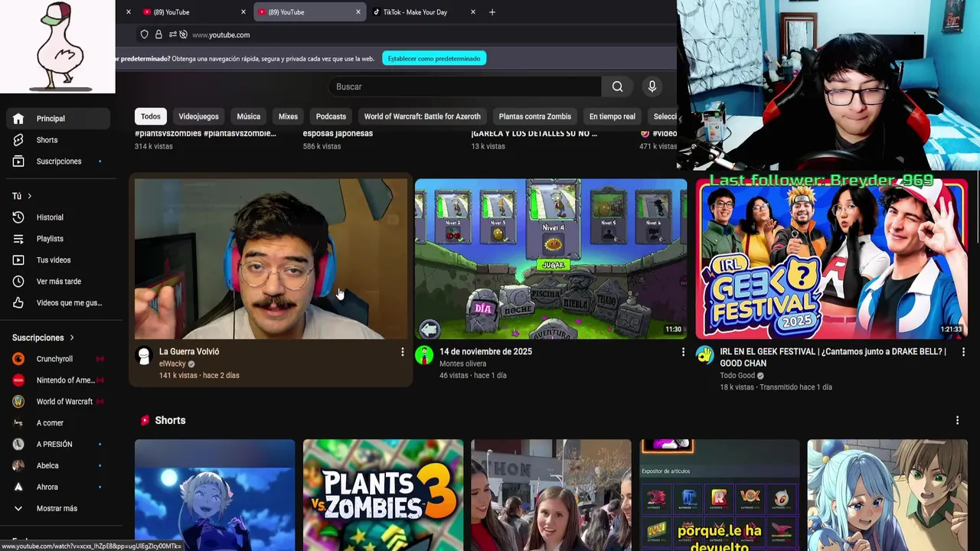Open options menu for 14 de noviembre video

pyautogui.click(x=683, y=352)
